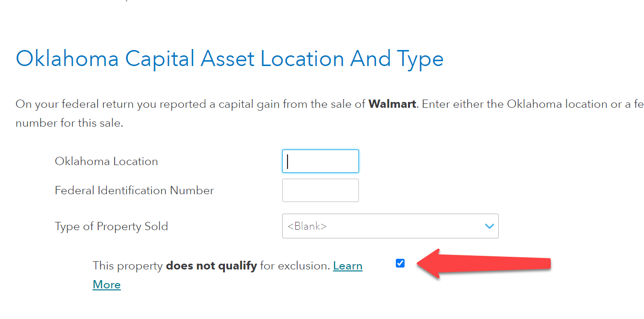Click the for exclusion text
Image resolution: width=644 pixels, height=319 pixels.
(295, 266)
